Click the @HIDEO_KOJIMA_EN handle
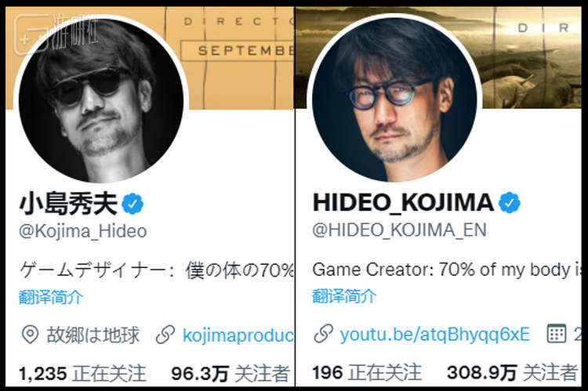 point(399,230)
